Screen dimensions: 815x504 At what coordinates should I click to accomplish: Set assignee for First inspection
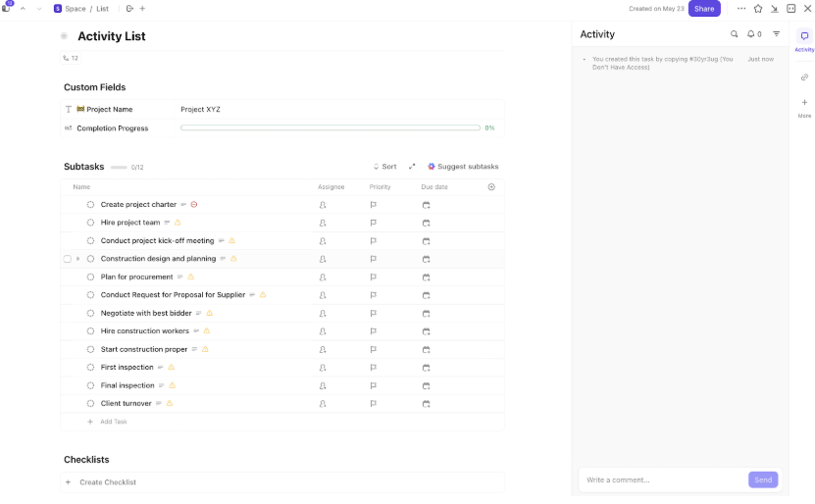323,368
